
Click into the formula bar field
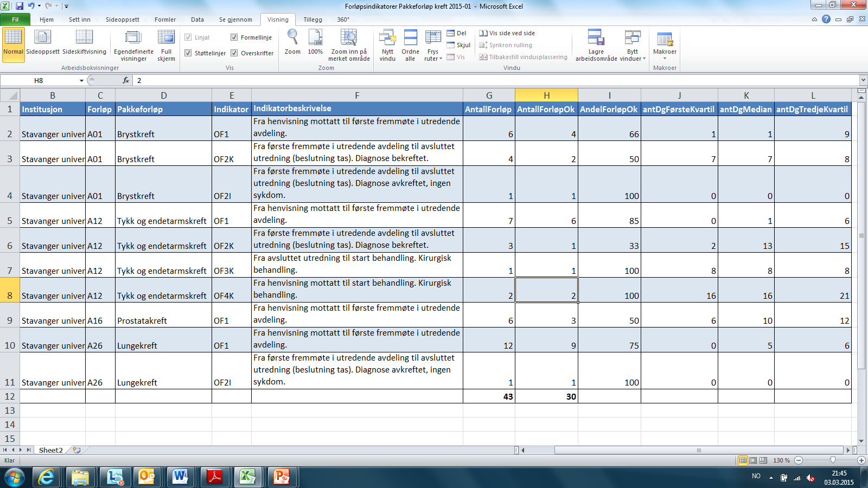pyautogui.click(x=495, y=80)
